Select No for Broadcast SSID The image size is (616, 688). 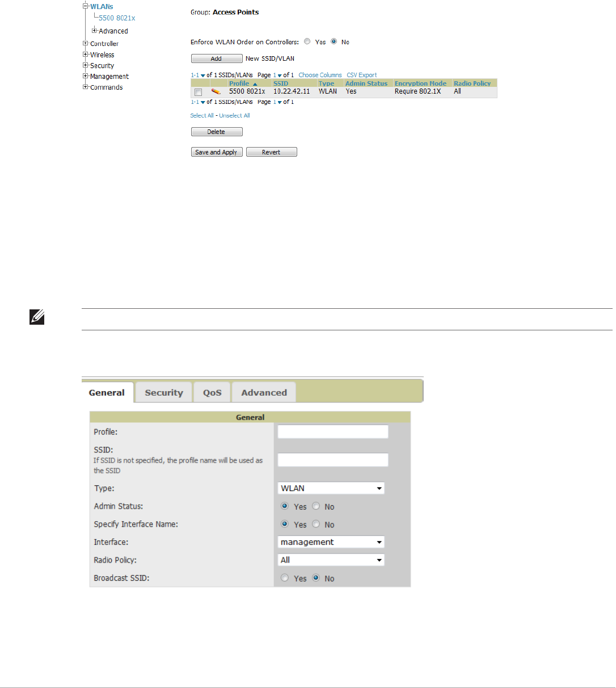316,578
